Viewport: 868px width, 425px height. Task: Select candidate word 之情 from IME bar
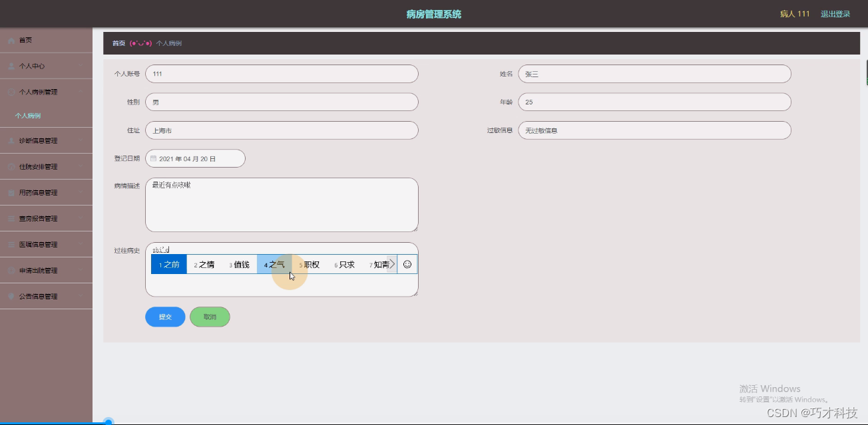pyautogui.click(x=204, y=264)
